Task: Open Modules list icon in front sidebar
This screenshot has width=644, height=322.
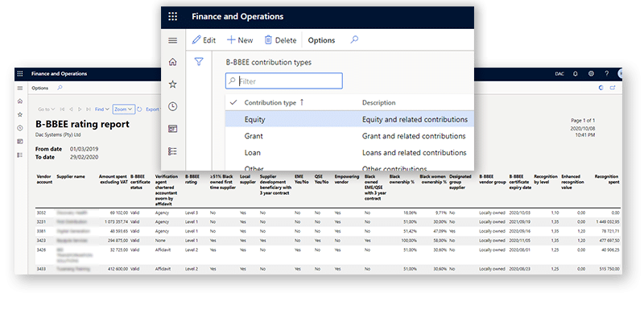Action: pos(172,151)
